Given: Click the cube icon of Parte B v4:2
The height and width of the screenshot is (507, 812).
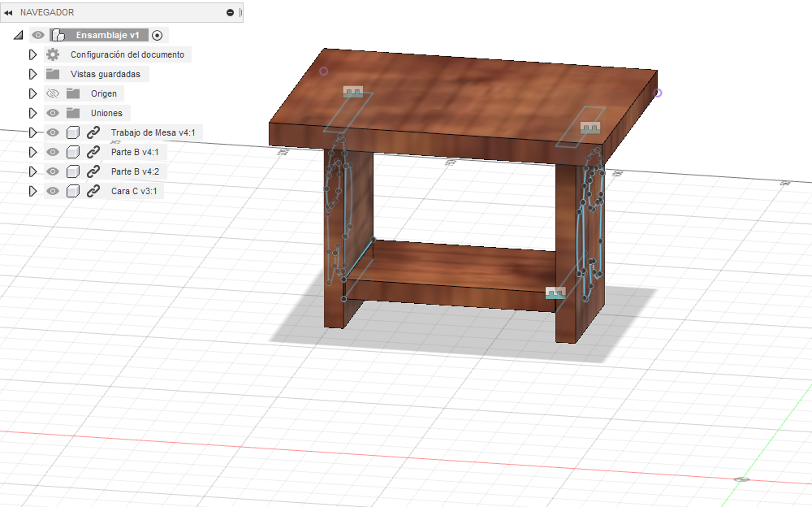Looking at the screenshot, I should click(73, 171).
